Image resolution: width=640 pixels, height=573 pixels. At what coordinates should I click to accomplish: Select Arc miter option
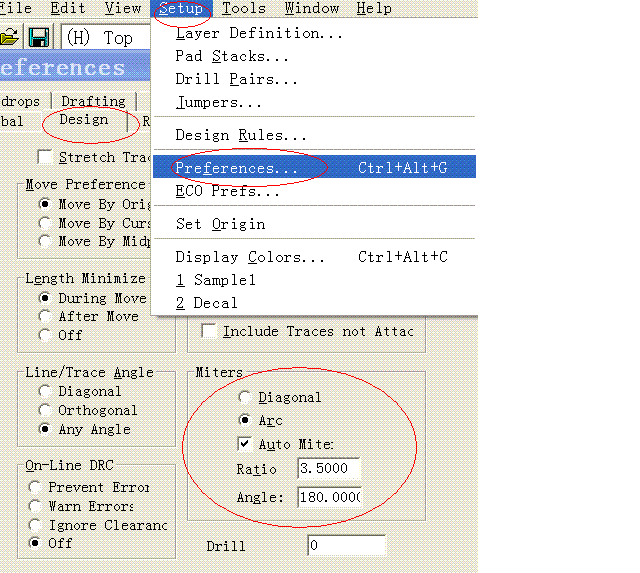[x=244, y=420]
